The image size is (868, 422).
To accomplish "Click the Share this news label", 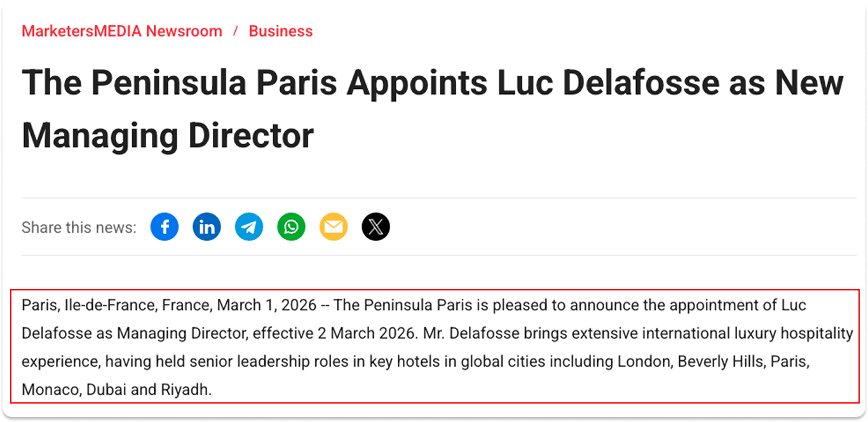I will pos(78,227).
